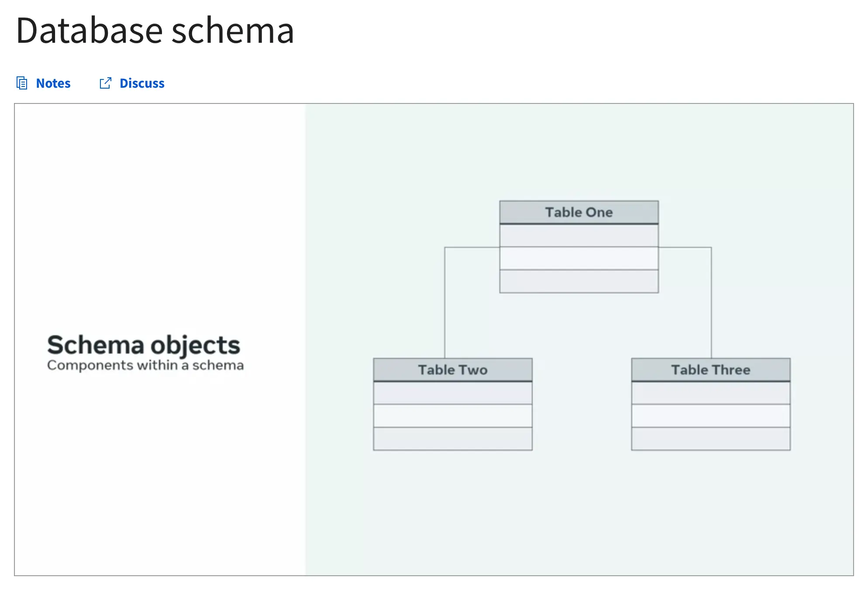Click the bottom row of Table Two

[x=453, y=439]
